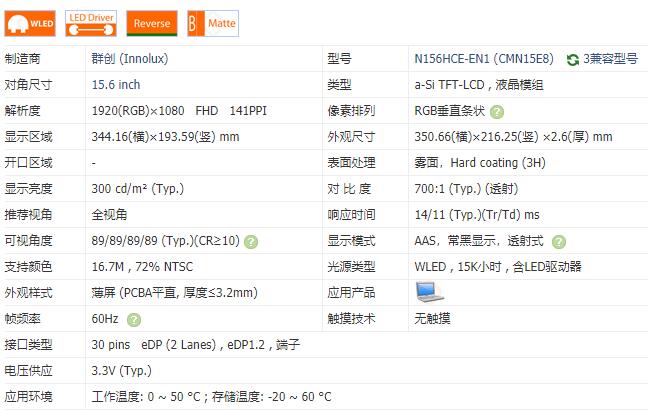The height and width of the screenshot is (410, 648).
Task: Select the brightness value 300 cd/m² (Typ.)
Action: 138,189
